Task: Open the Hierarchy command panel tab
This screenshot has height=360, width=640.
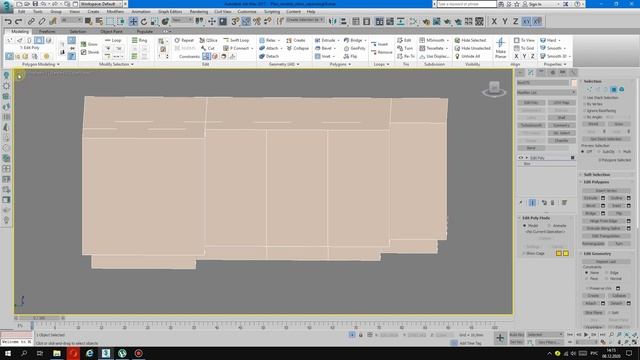Action: click(541, 73)
